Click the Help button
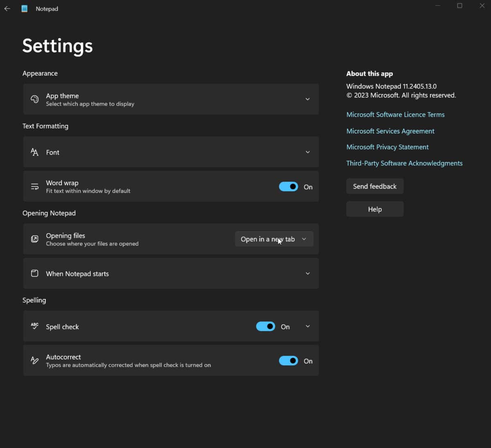 (374, 209)
